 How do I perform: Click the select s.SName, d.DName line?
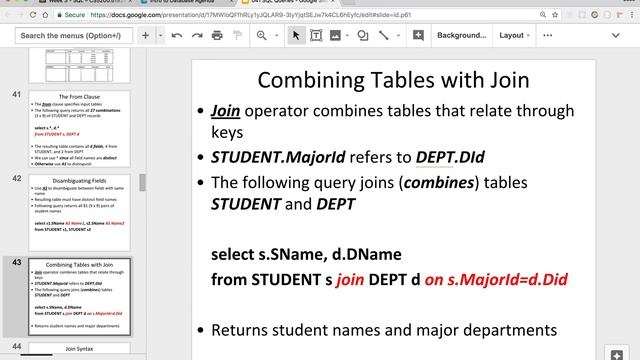(x=306, y=254)
